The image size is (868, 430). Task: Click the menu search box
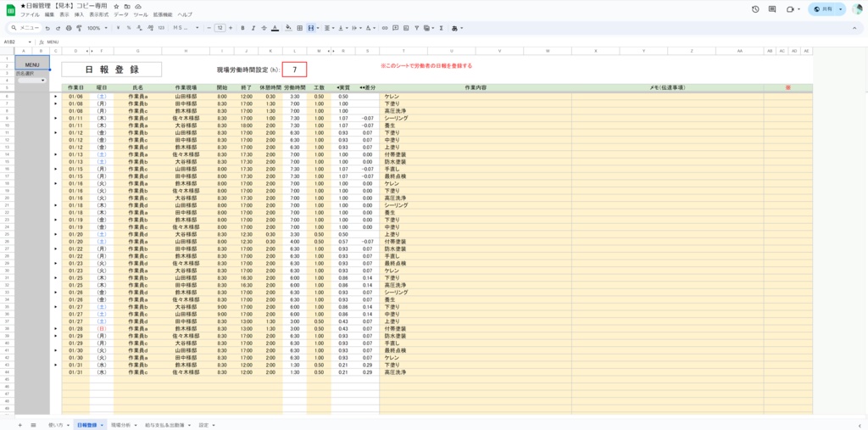25,28
